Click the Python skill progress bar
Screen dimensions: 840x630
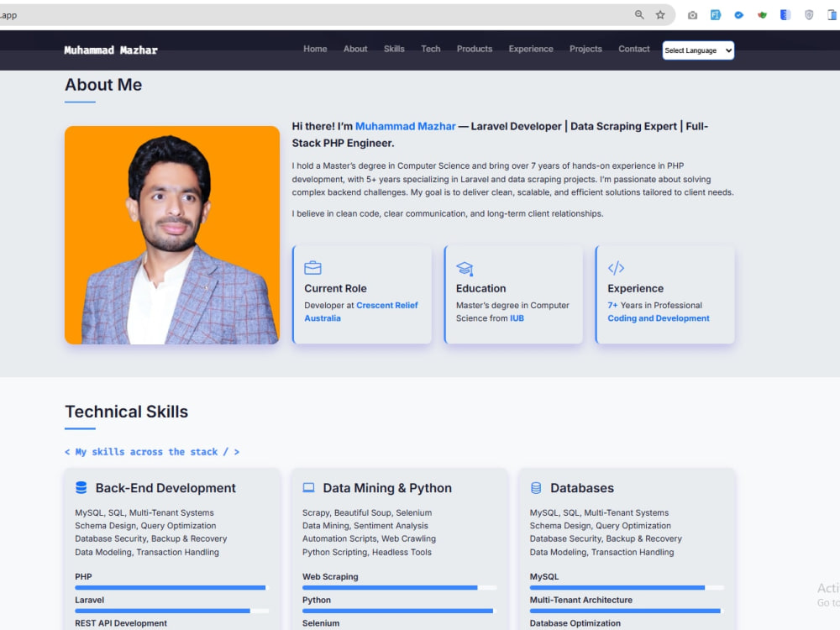pos(399,611)
